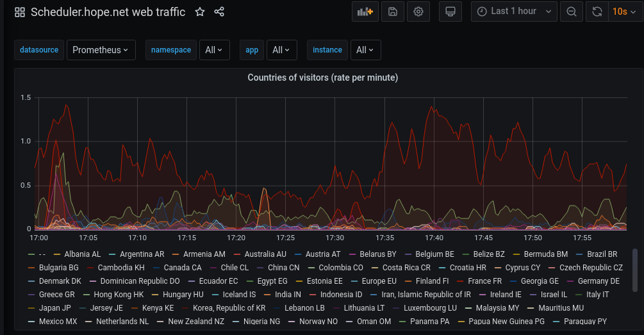Select Georgia GE legend entry

click(x=540, y=282)
